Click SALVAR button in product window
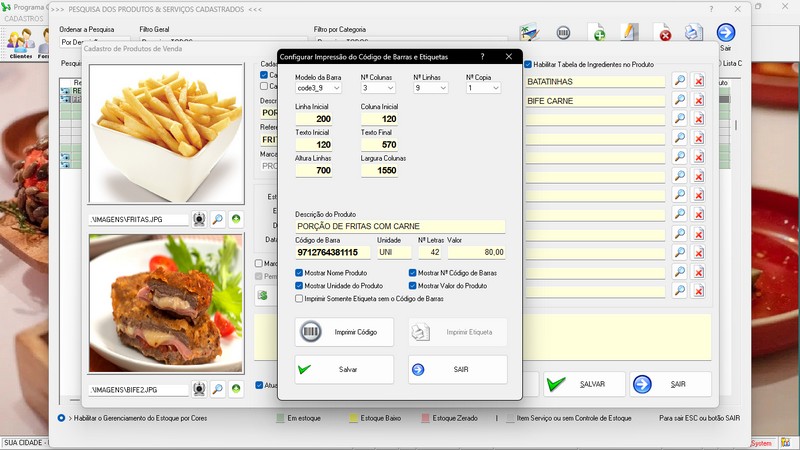 coord(584,384)
